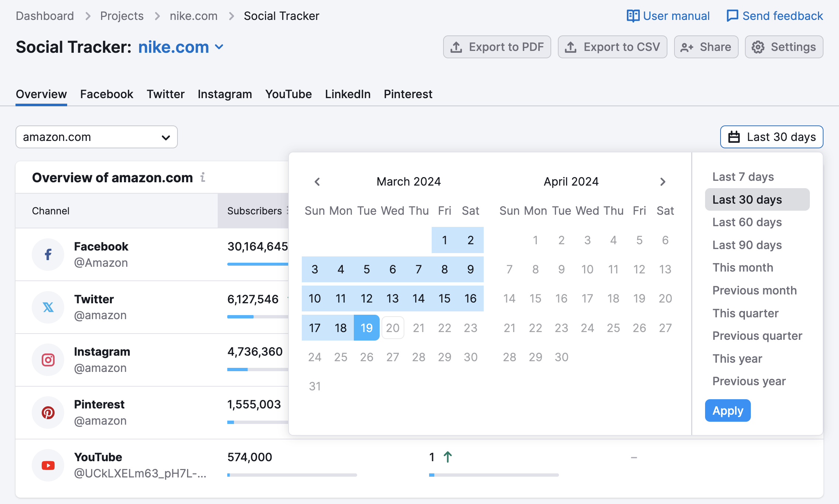Switch to the Pinterest tab
The height and width of the screenshot is (504, 839).
click(408, 94)
